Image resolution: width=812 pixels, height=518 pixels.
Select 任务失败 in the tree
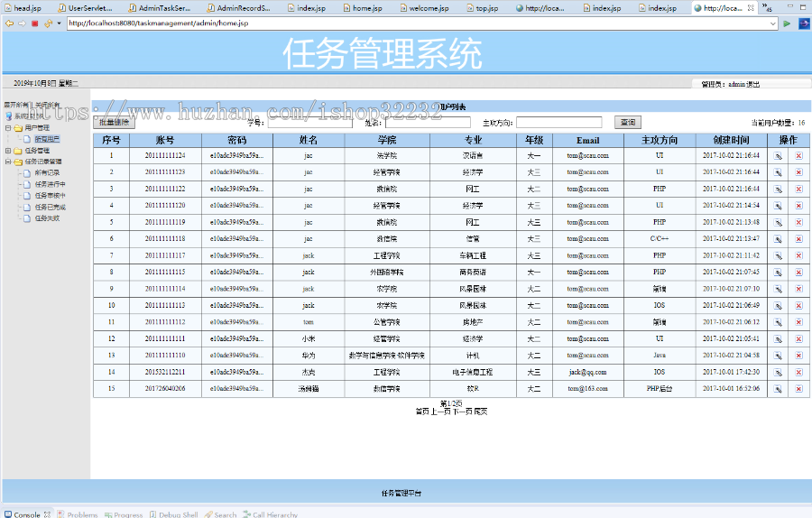(47, 218)
